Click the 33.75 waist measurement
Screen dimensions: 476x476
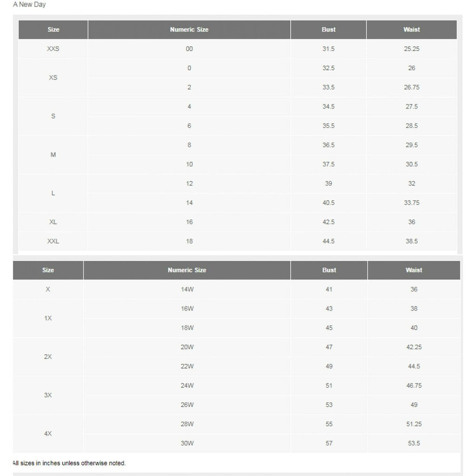[411, 203]
